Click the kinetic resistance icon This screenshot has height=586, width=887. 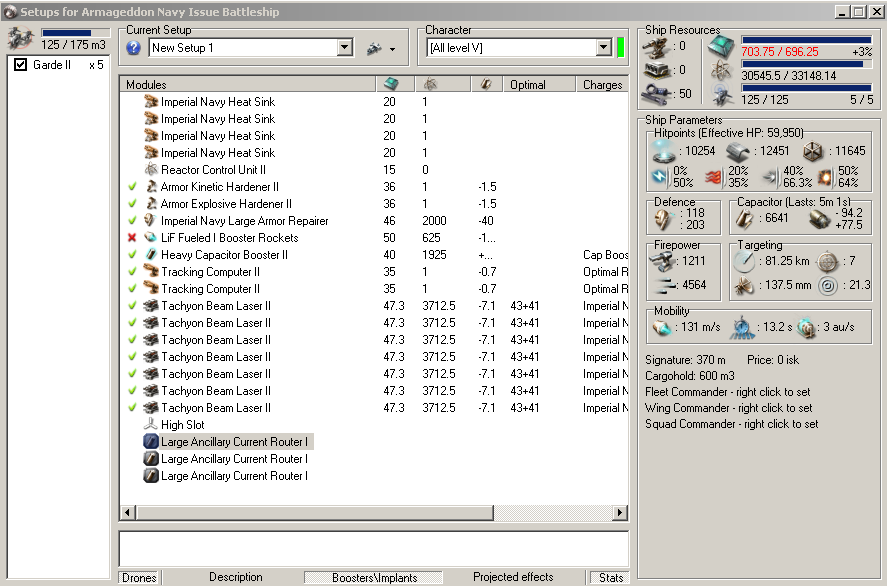pyautogui.click(x=769, y=178)
